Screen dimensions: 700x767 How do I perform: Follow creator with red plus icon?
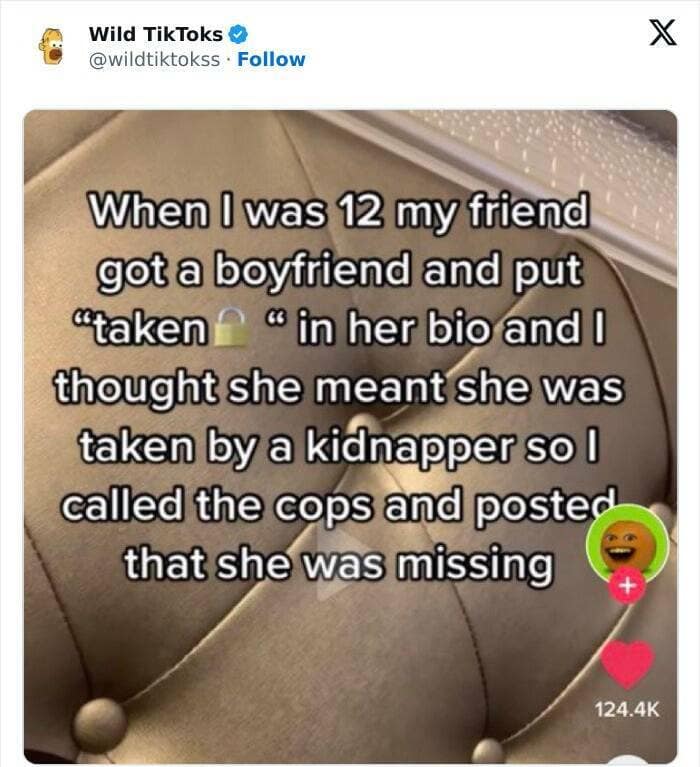coord(627,585)
